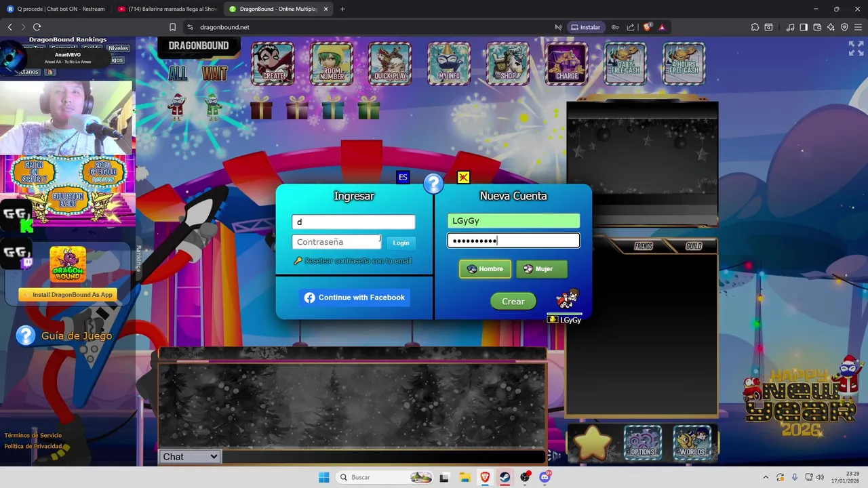Open the browser hamburger menu
Viewport: 868px width, 488px height.
858,27
